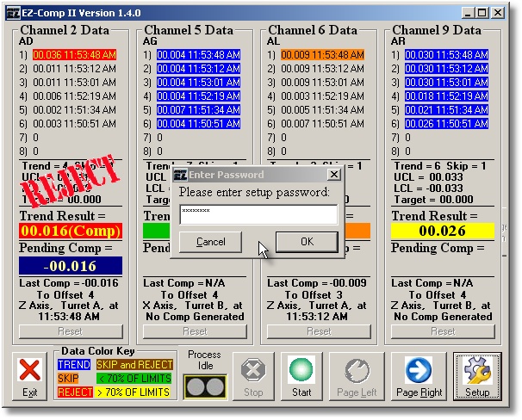Click Channel 2 pending comp value -00.016
Viewport: 522px width, 420px height.
(71, 266)
